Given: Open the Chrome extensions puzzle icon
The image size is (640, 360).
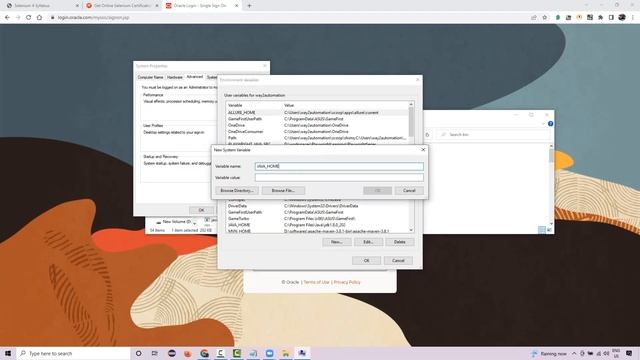Looking at the screenshot, I should tap(600, 18).
